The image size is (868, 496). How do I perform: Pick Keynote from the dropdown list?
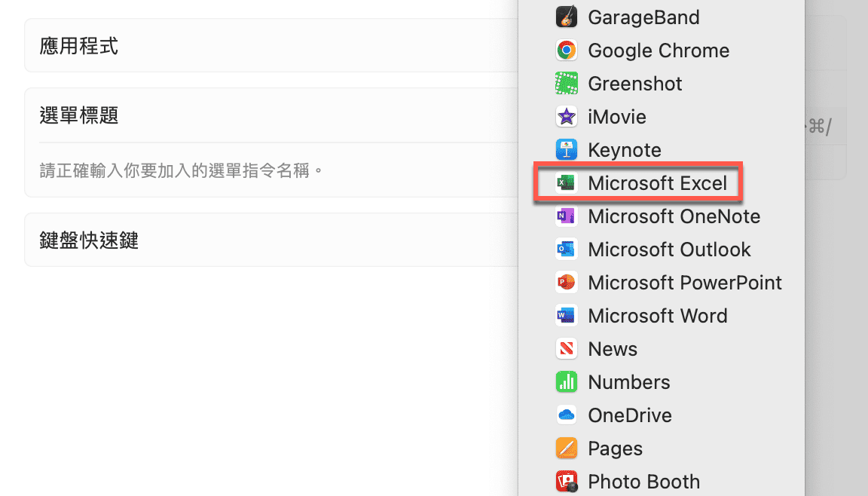click(661, 150)
